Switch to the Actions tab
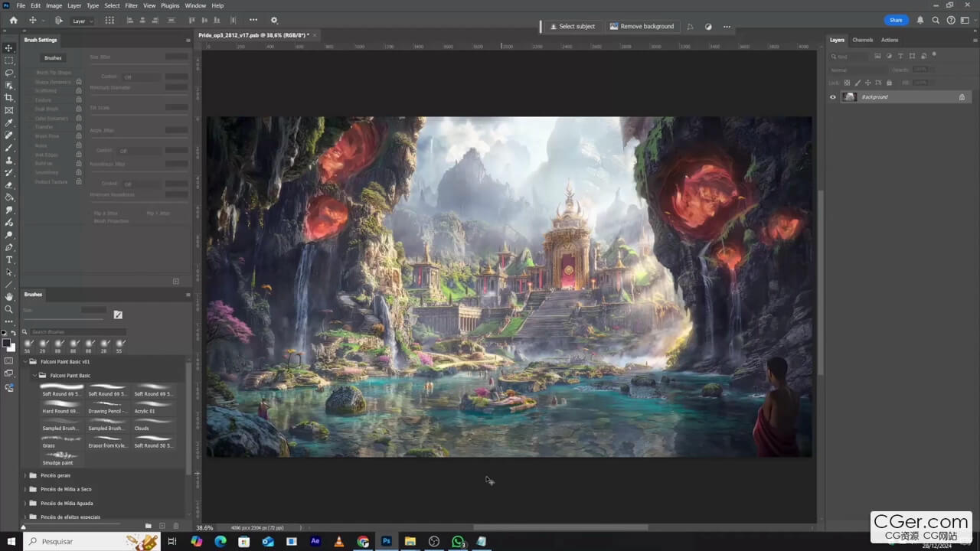Screen dimensions: 980x551 890,40
